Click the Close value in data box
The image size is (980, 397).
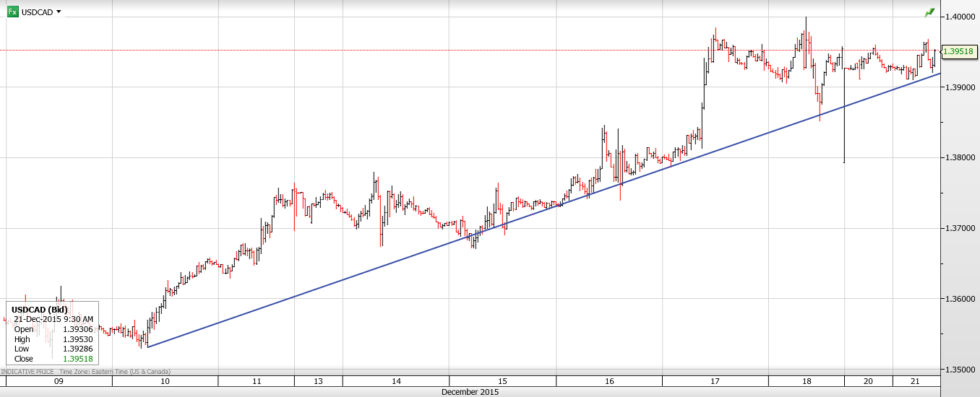click(x=78, y=359)
